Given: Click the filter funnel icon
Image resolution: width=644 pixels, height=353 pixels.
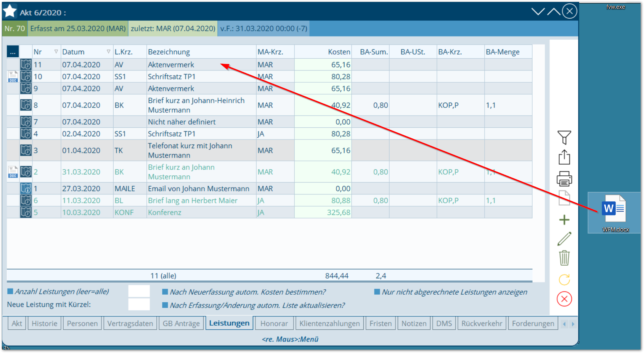Looking at the screenshot, I should click(x=564, y=137).
